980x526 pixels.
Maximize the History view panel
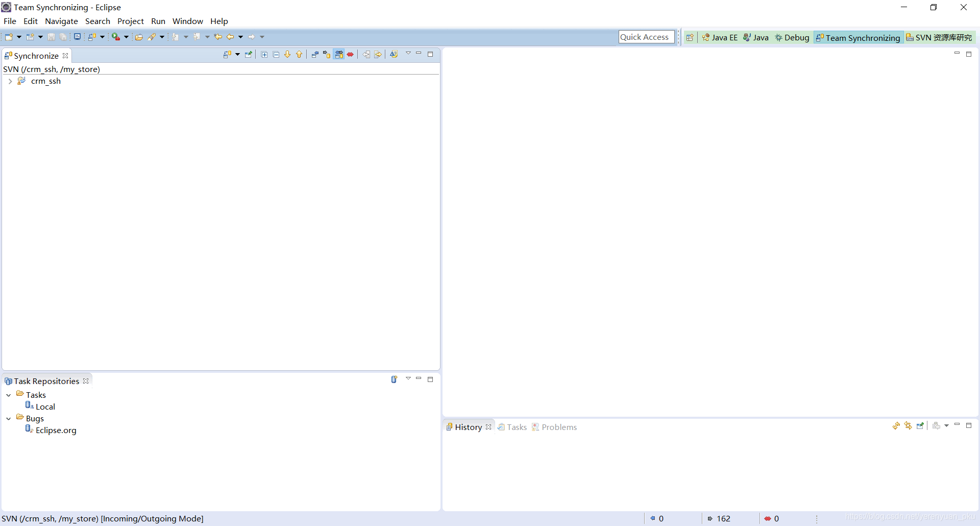969,425
